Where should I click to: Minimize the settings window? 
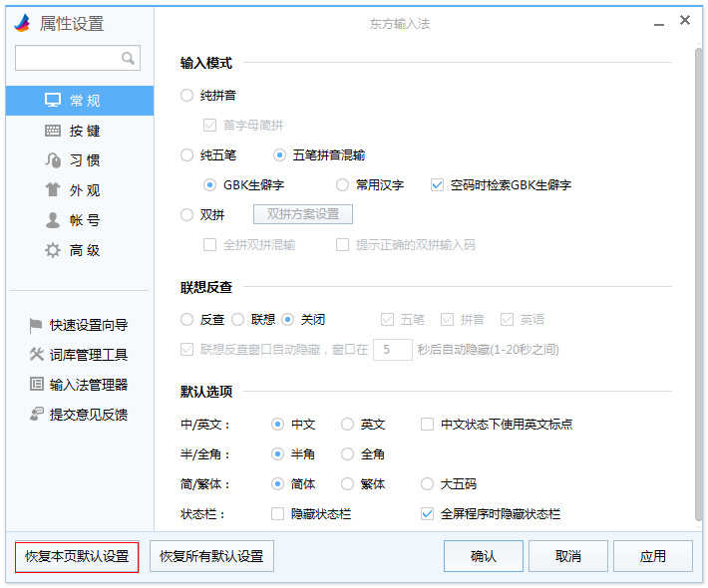(659, 25)
